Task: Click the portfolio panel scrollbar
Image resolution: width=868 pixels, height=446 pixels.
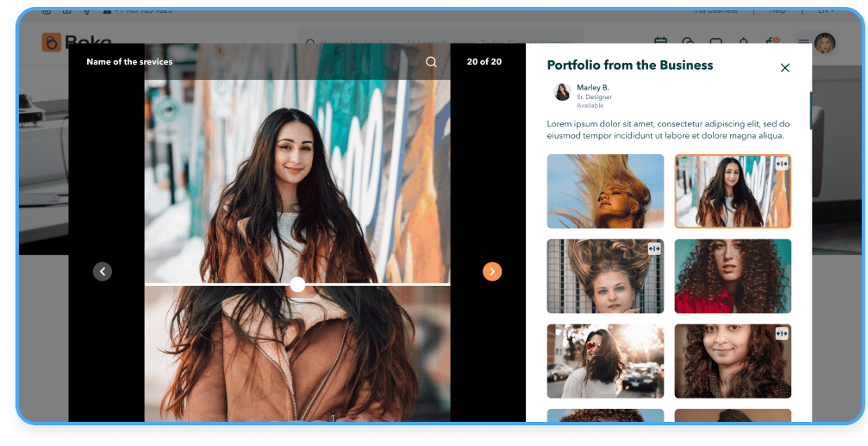Action: [x=811, y=110]
